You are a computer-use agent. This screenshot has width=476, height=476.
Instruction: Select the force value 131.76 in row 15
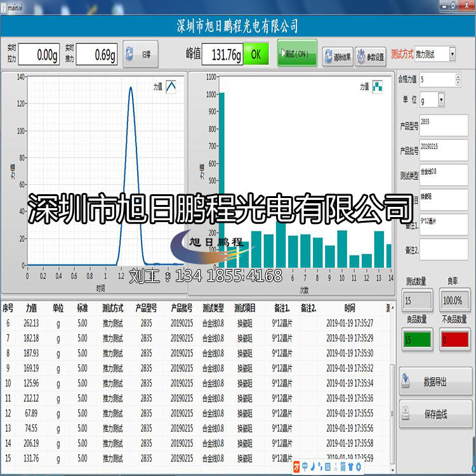click(31, 458)
